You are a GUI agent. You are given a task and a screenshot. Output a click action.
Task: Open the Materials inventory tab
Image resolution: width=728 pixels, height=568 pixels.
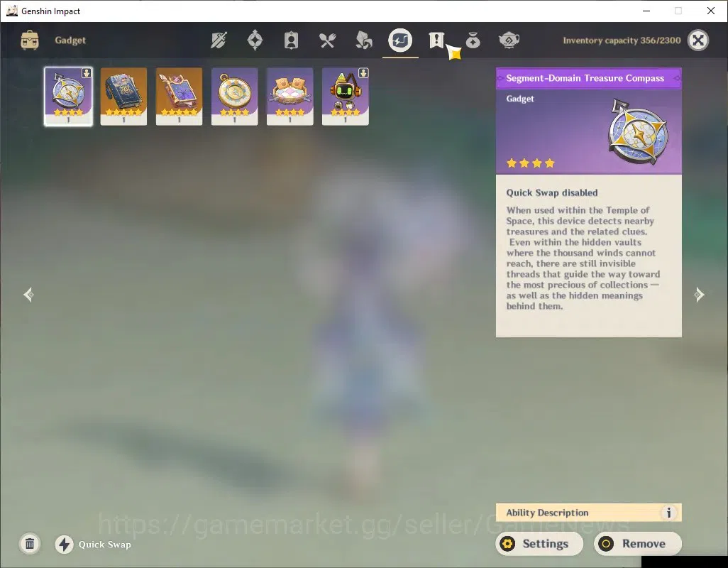click(x=363, y=40)
